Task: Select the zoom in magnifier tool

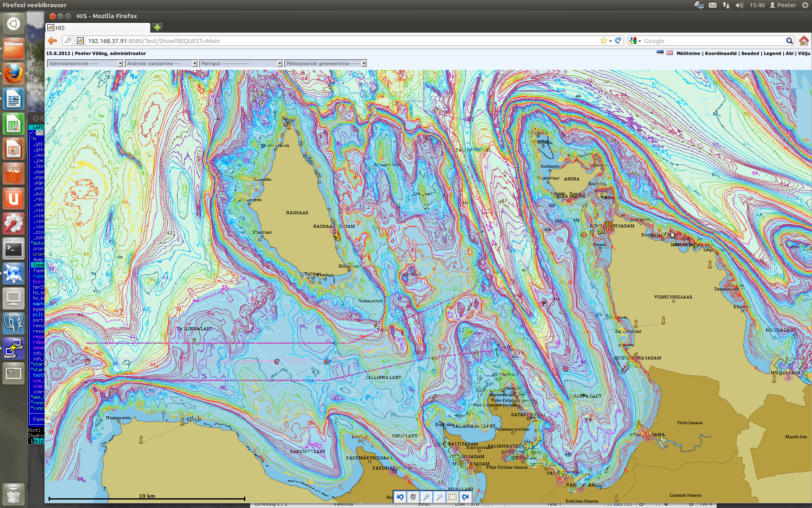Action: tap(426, 497)
